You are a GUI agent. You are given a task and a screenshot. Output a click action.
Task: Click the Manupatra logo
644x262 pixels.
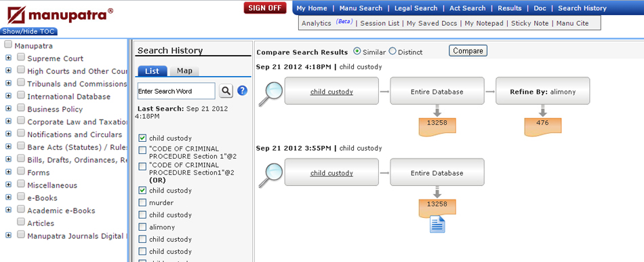[x=60, y=15]
